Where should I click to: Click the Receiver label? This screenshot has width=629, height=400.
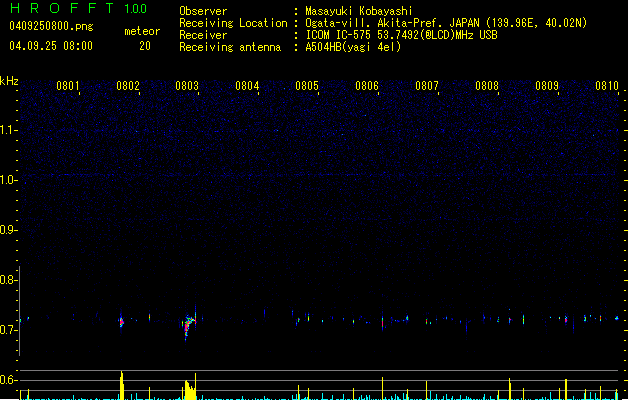coord(203,35)
